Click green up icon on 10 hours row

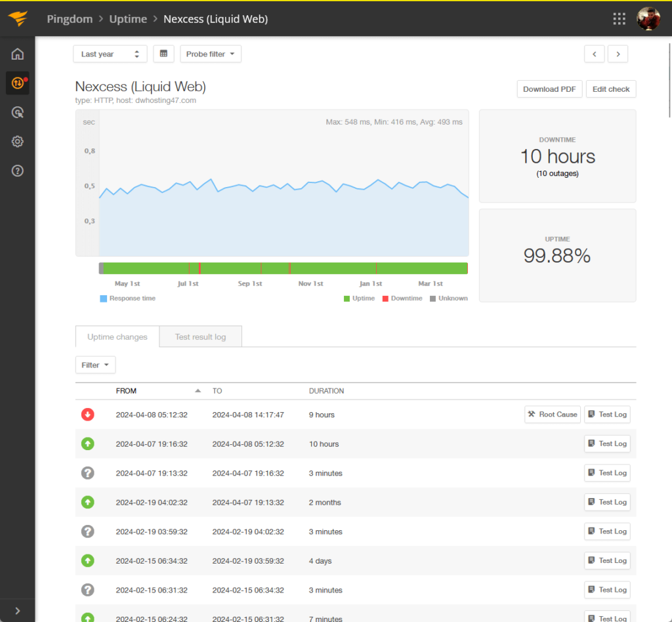tap(88, 444)
